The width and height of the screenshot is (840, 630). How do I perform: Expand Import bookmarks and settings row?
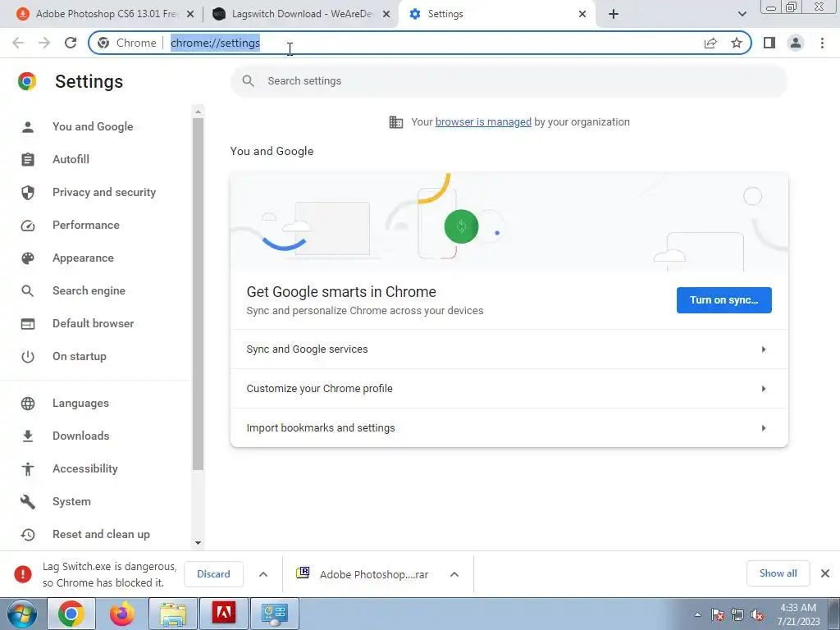click(509, 428)
